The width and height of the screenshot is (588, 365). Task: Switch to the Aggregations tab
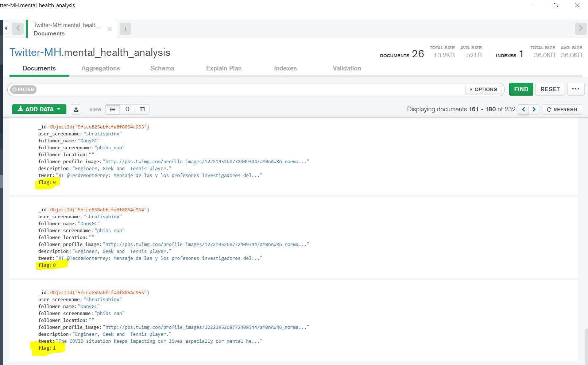(101, 68)
